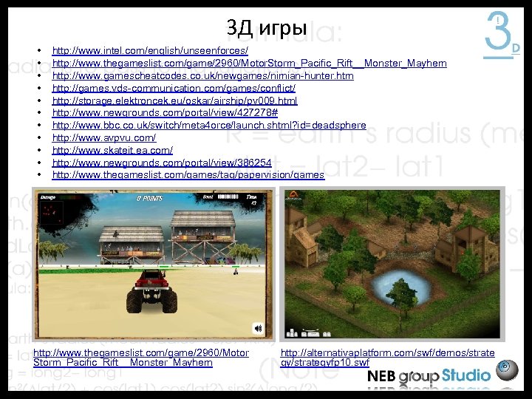Open the MotorStorm link under the truck screenshot
Image resolution: width=532 pixels, height=399 pixels.
(x=141, y=358)
